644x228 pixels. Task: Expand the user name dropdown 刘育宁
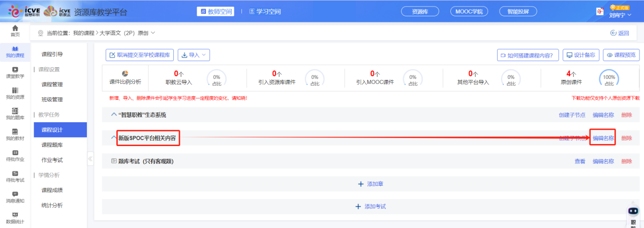click(620, 15)
